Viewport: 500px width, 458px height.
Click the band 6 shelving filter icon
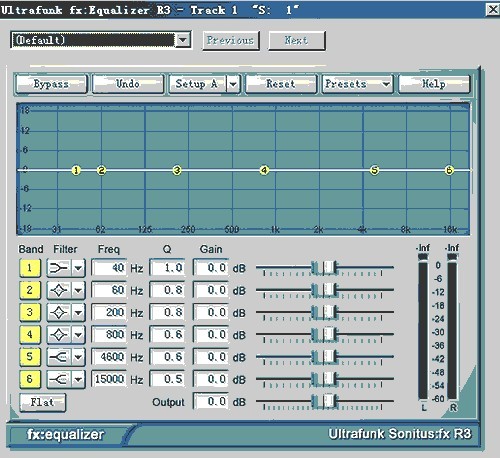(59, 379)
